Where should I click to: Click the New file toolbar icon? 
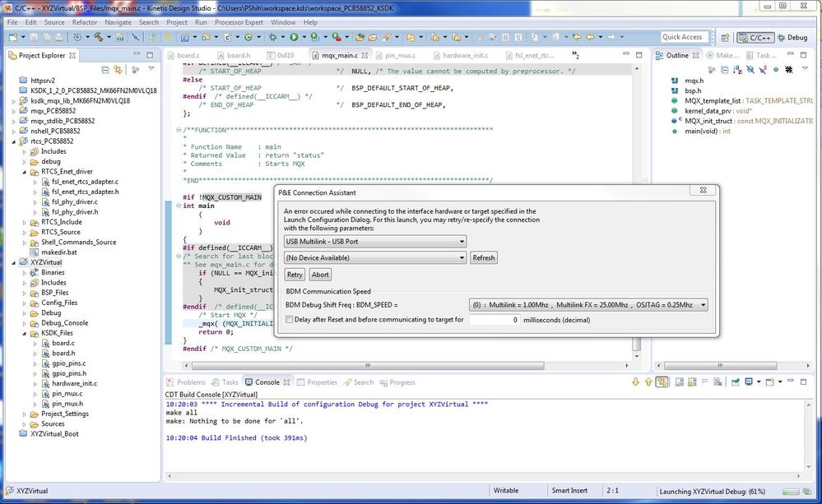(13, 37)
